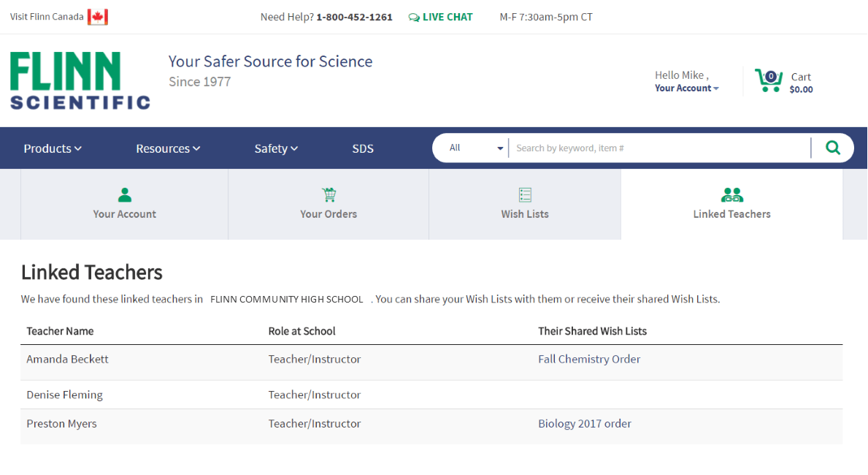Click the Linked Teachers people icon
868x475 pixels.
731,195
